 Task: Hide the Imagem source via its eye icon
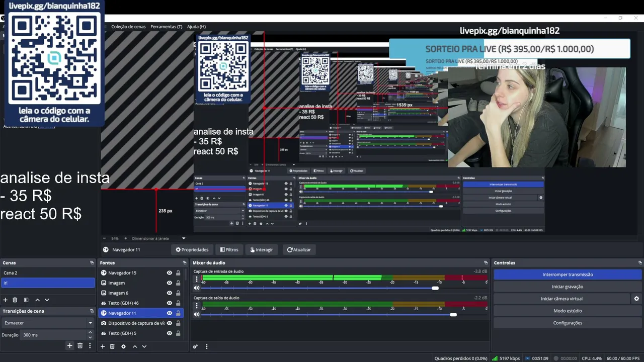170,283
